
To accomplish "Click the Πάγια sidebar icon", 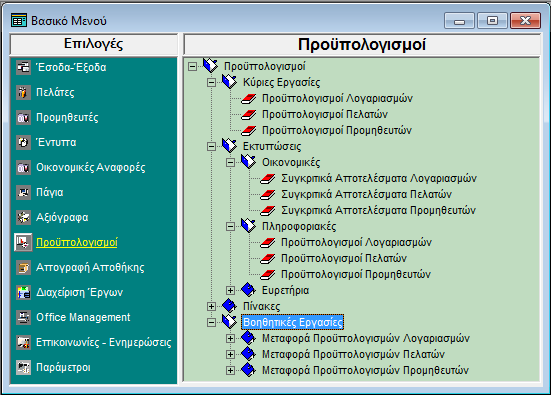I will (23, 192).
